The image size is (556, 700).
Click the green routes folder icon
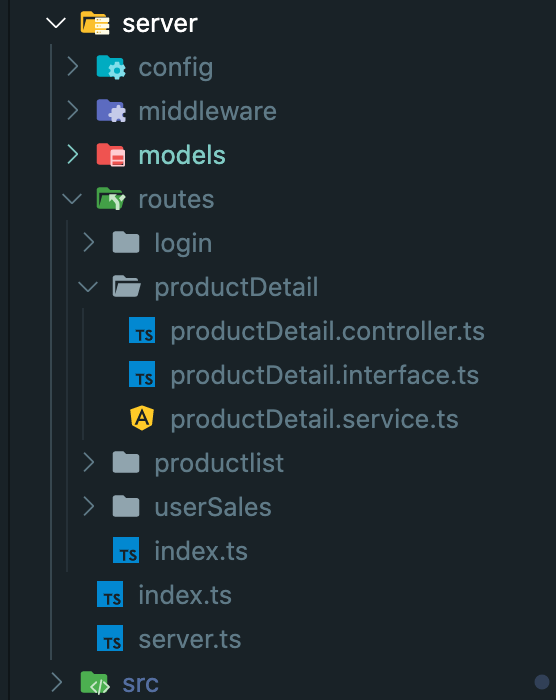[x=111, y=199]
